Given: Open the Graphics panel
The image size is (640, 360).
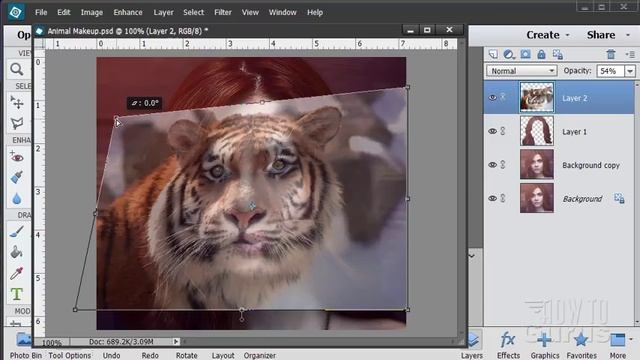Looking at the screenshot, I should 544,345.
